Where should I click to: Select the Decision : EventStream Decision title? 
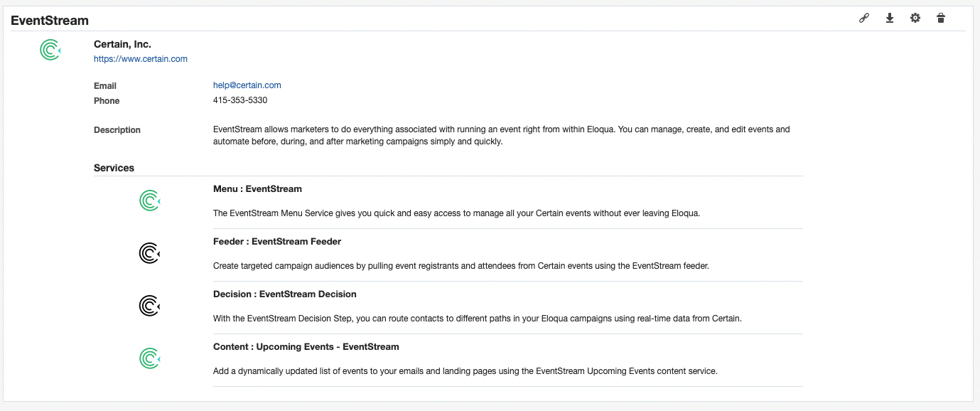pyautogui.click(x=285, y=294)
